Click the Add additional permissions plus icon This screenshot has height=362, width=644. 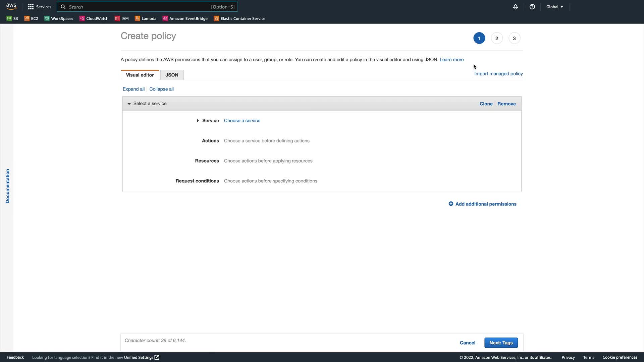tap(451, 204)
